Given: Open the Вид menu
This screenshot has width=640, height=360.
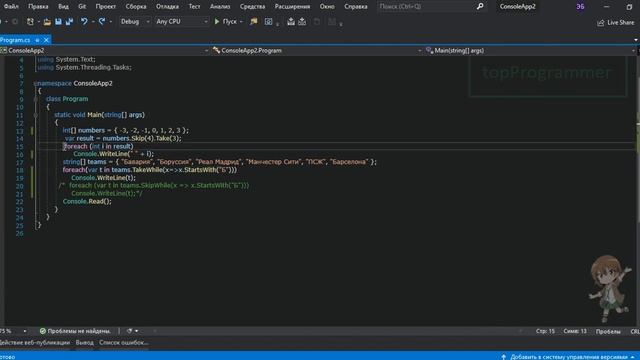Looking at the screenshot, I should (63, 7).
